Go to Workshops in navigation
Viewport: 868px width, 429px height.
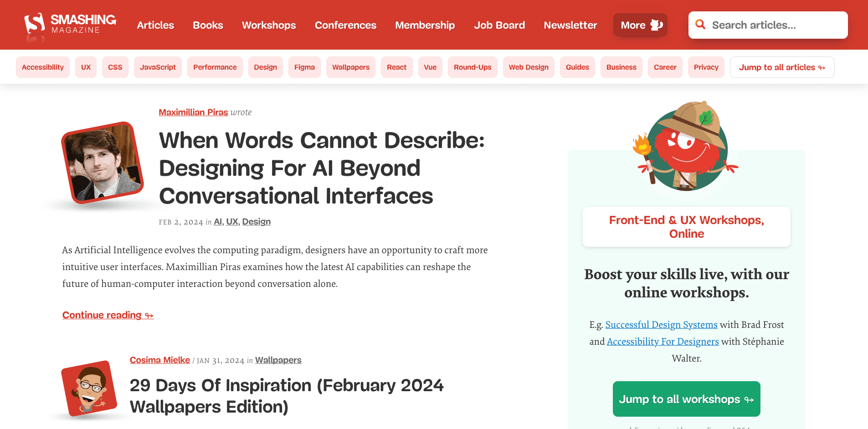269,25
